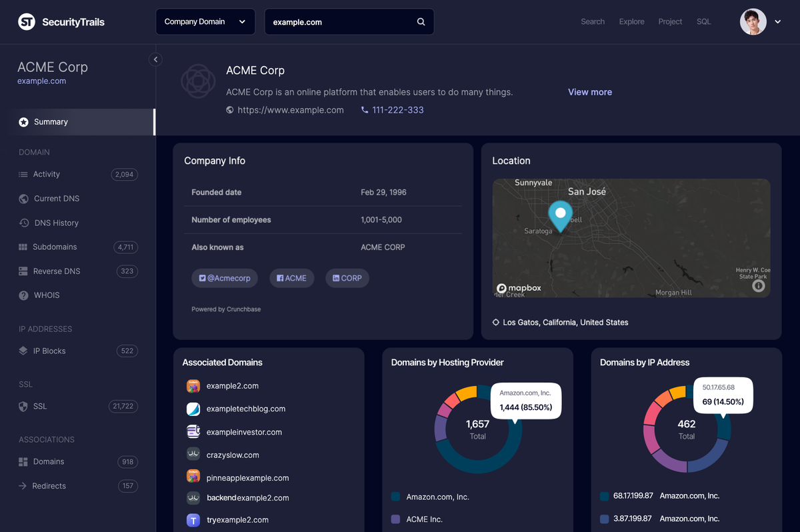Click the ACME Corp company logo
The image size is (800, 532).
[198, 81]
